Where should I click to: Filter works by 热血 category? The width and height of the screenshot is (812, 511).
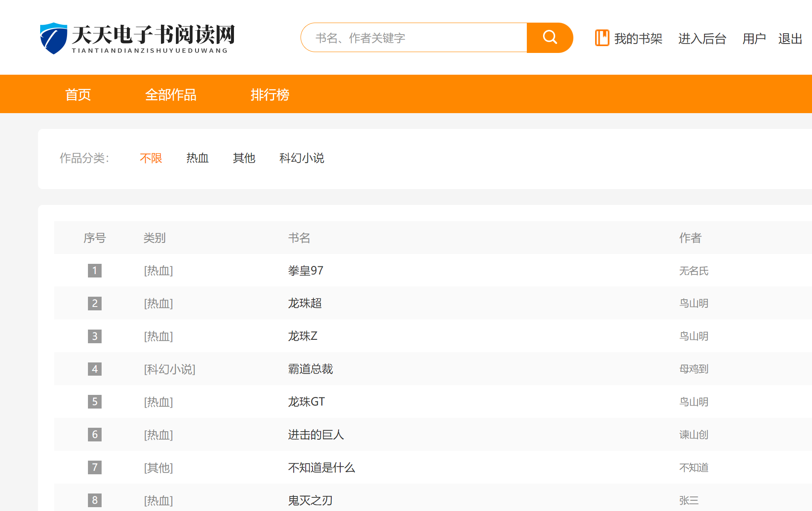point(197,158)
